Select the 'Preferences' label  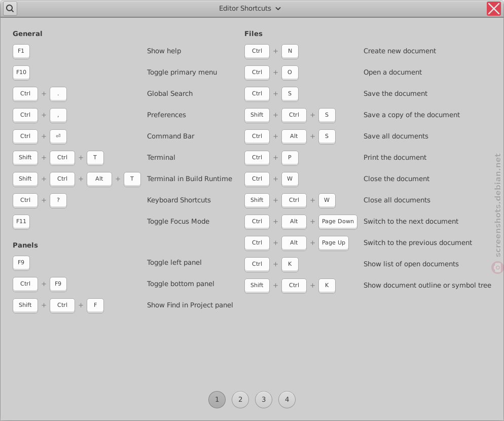point(166,115)
